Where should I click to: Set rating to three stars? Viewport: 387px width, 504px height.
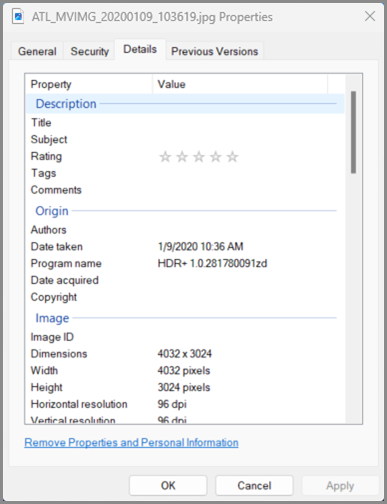pyautogui.click(x=199, y=157)
